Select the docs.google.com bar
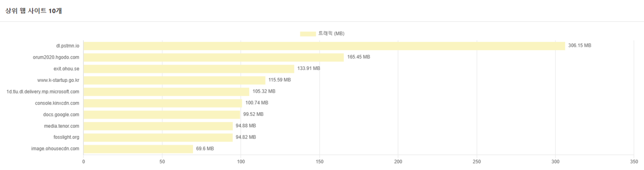This screenshot has height=170, width=644. pyautogui.click(x=162, y=114)
